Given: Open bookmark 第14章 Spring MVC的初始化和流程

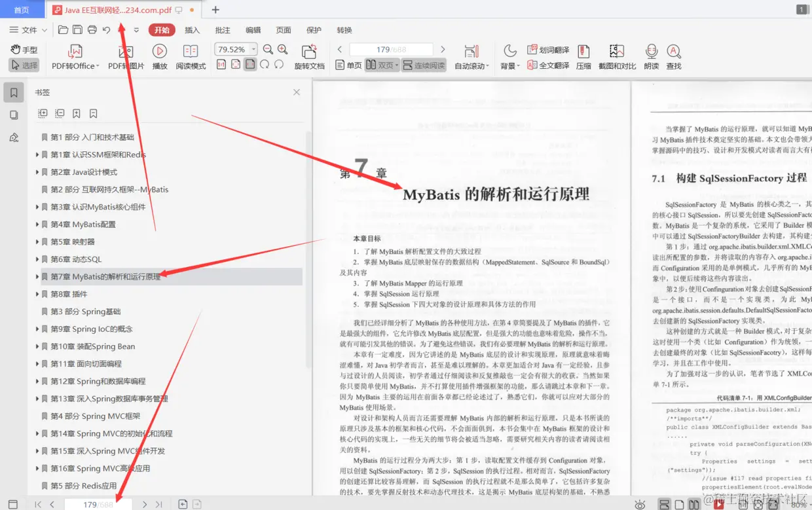Looking at the screenshot, I should point(111,433).
